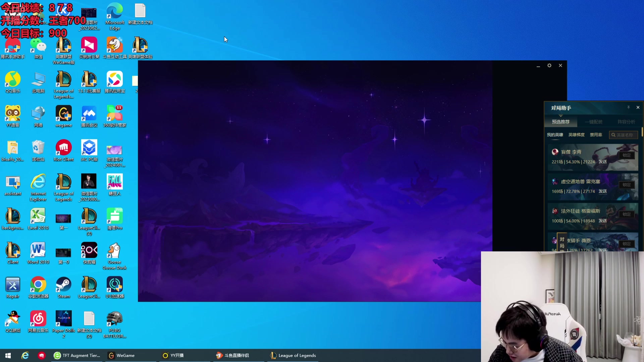Screen dimensions: 644x362
Task: Select the Repair desktop icon
Action: (x=13, y=287)
